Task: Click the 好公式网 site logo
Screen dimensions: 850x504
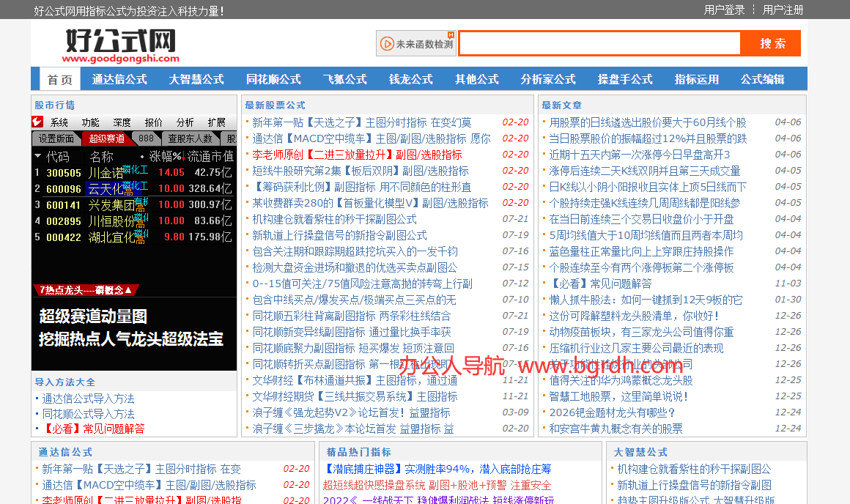Action: (x=120, y=45)
